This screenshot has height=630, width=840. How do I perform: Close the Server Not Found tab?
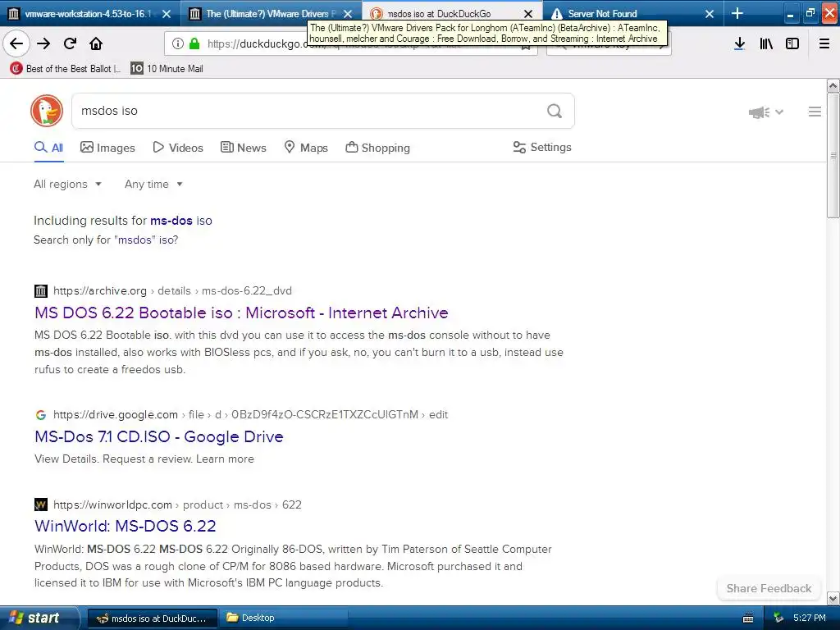point(710,14)
